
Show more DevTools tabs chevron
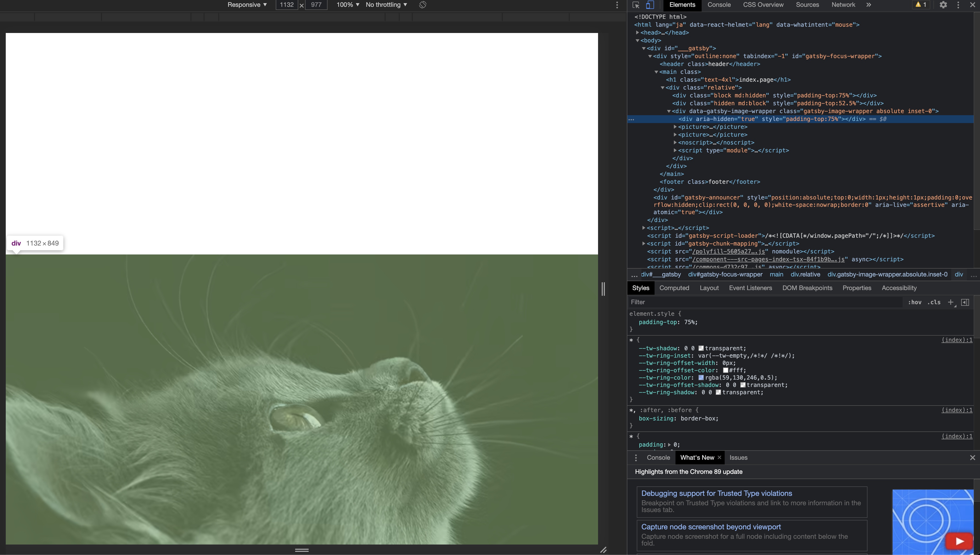tap(868, 5)
